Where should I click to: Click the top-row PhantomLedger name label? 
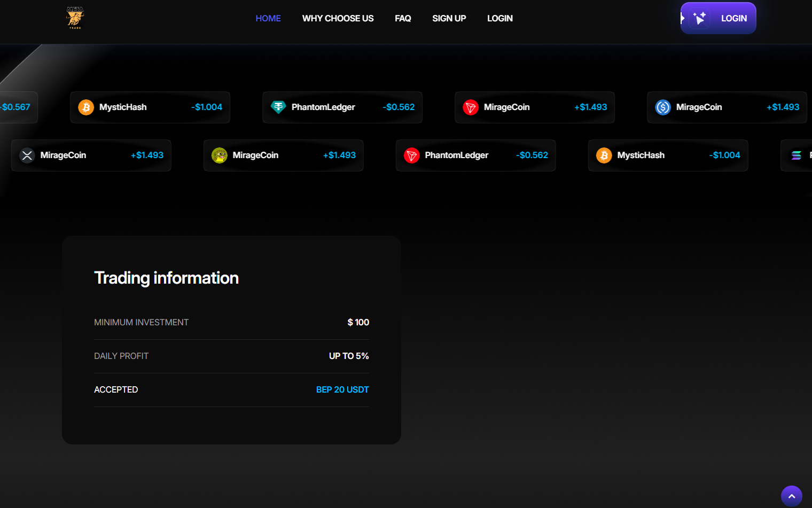pos(323,107)
